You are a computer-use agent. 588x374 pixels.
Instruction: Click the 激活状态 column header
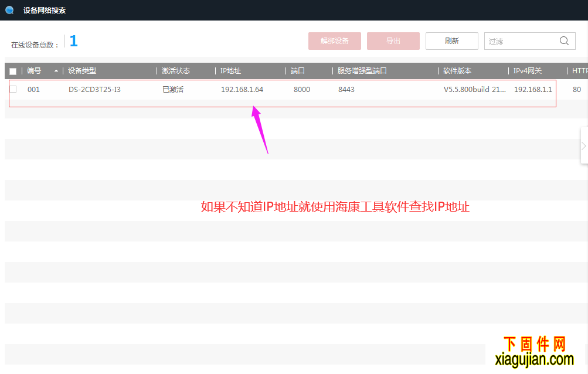(176, 70)
